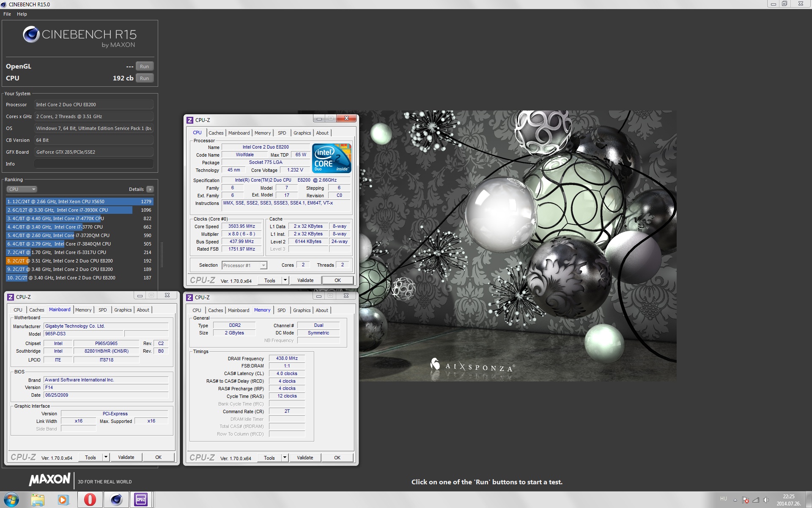Select highlighted ranking row 3.51 GHz E8200
812x508 pixels.
79,261
